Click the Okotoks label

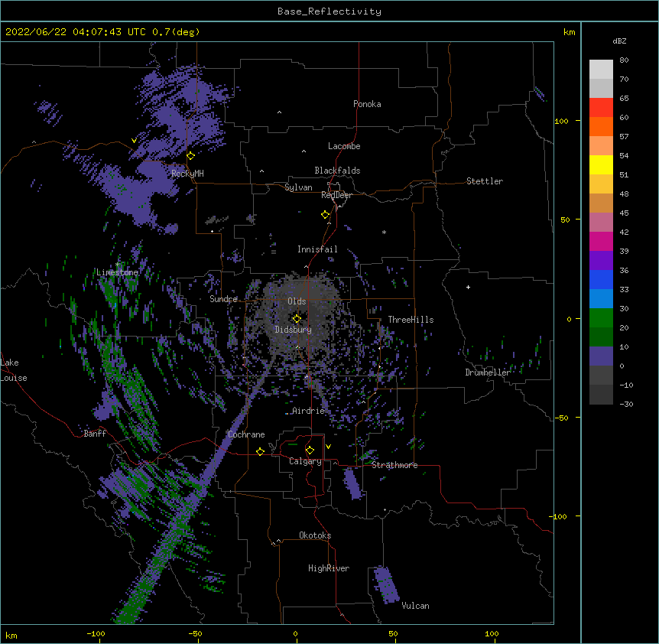(x=315, y=535)
